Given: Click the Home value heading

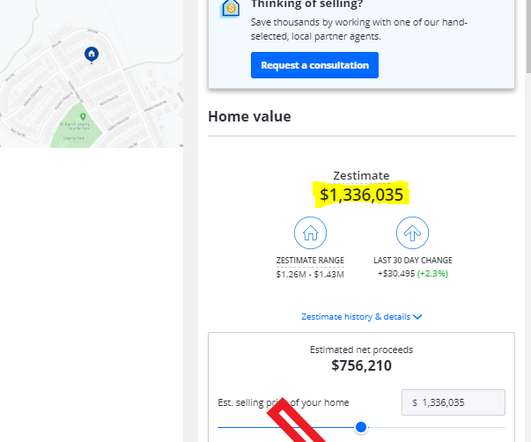Looking at the screenshot, I should coord(250,117).
